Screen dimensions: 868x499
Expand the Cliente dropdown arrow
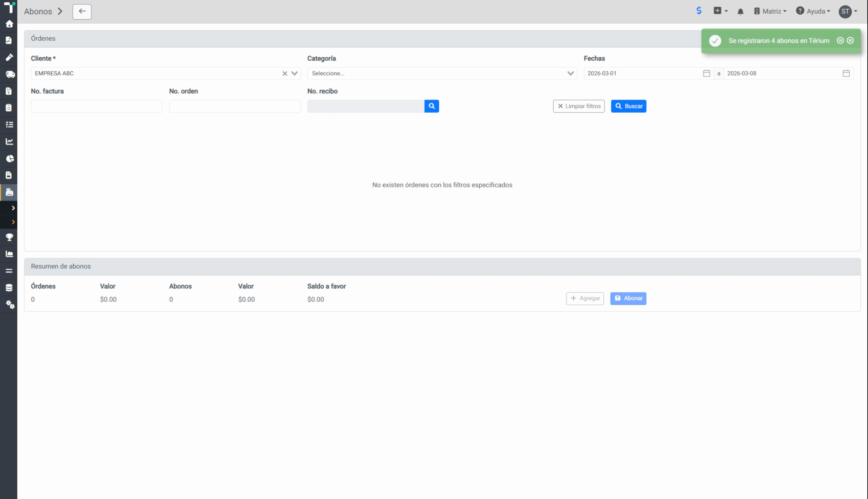[295, 73]
